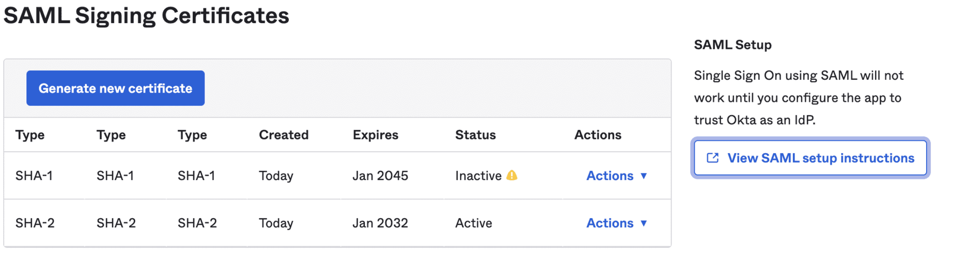The image size is (980, 253).
Task: Click the yellow warning icon beside Inactive
Action: (x=511, y=175)
